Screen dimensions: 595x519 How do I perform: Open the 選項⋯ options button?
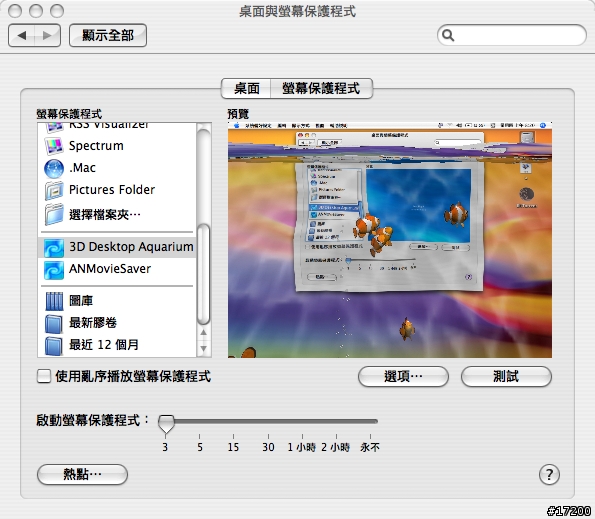pyautogui.click(x=403, y=377)
